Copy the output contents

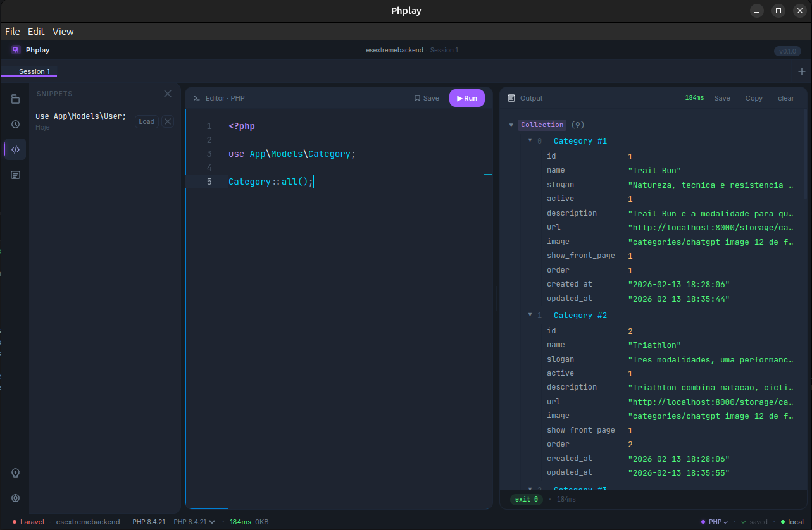754,98
